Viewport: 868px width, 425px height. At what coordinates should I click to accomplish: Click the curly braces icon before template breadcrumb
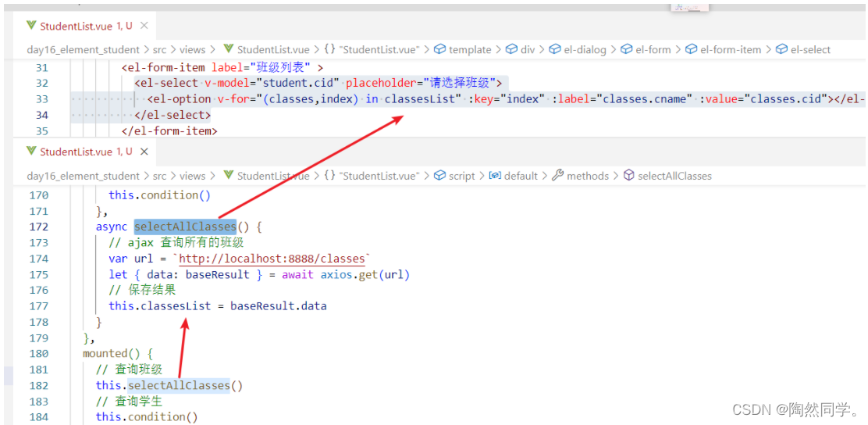coord(329,49)
